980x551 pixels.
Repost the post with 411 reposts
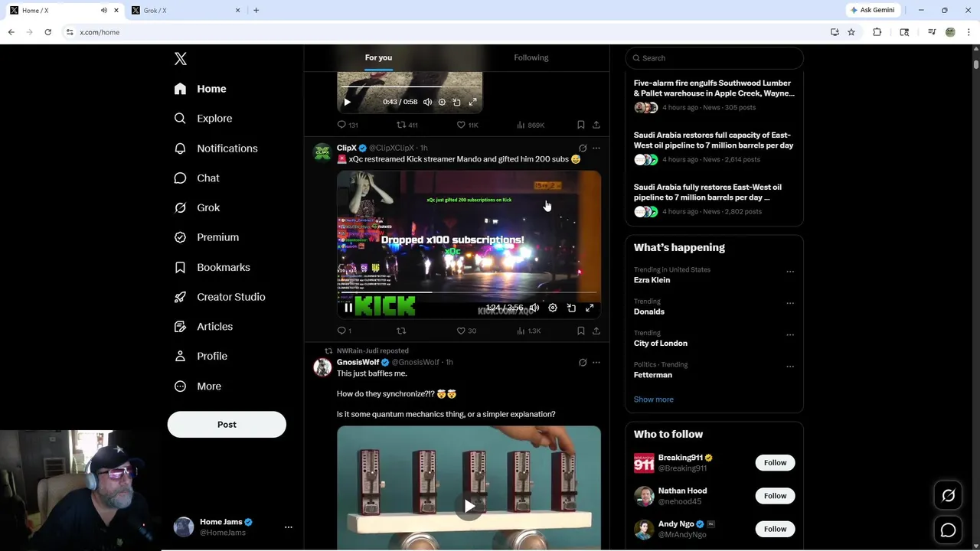point(407,125)
